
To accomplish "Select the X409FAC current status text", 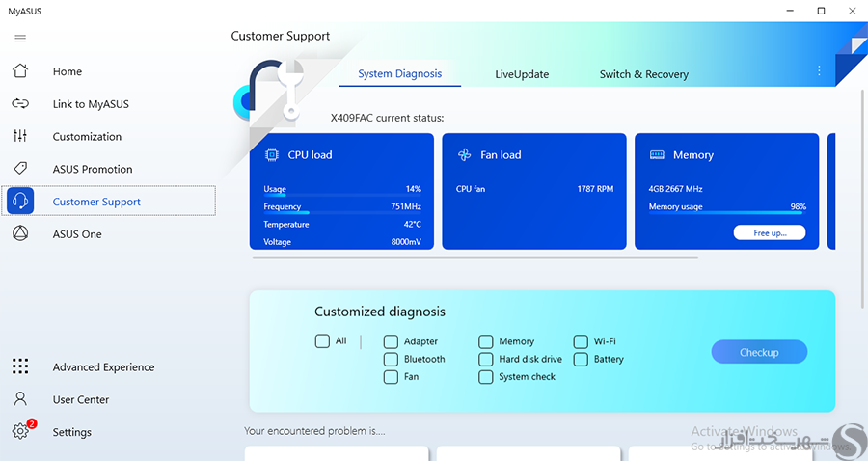I will [387, 118].
